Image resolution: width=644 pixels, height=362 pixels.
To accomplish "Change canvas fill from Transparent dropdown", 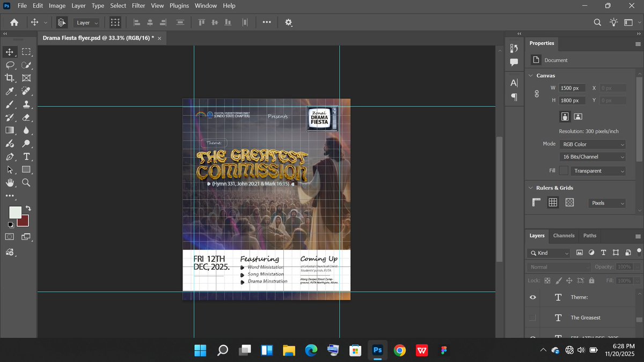I will (598, 170).
